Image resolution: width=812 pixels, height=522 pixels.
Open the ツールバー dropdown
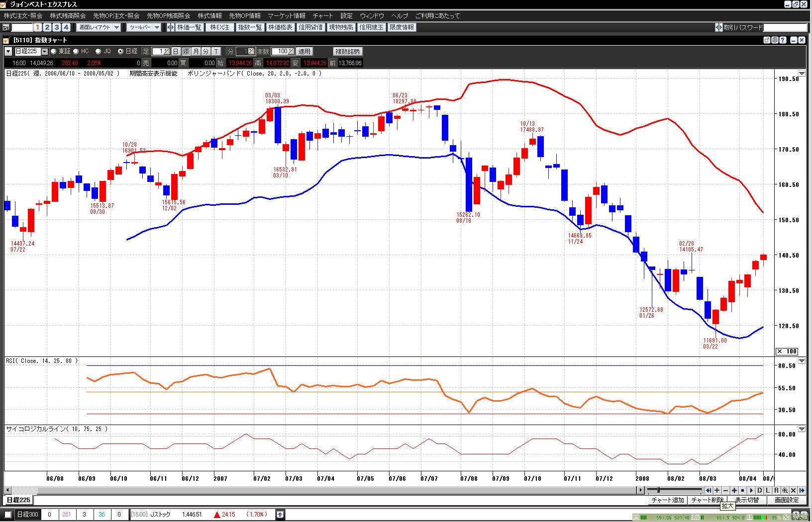[x=144, y=27]
